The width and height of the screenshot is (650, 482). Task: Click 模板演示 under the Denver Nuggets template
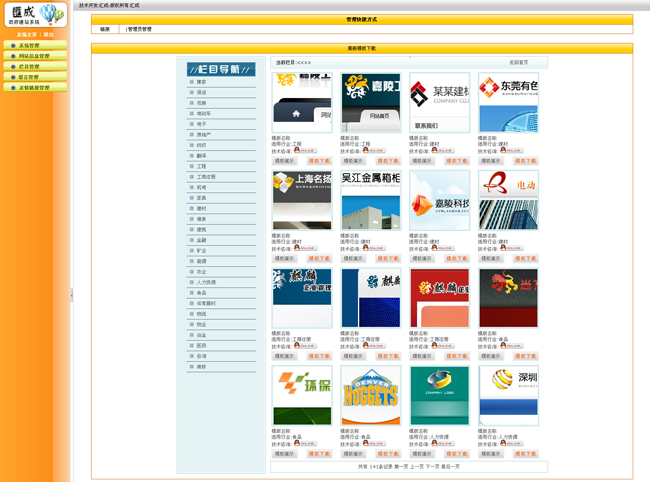(x=354, y=453)
